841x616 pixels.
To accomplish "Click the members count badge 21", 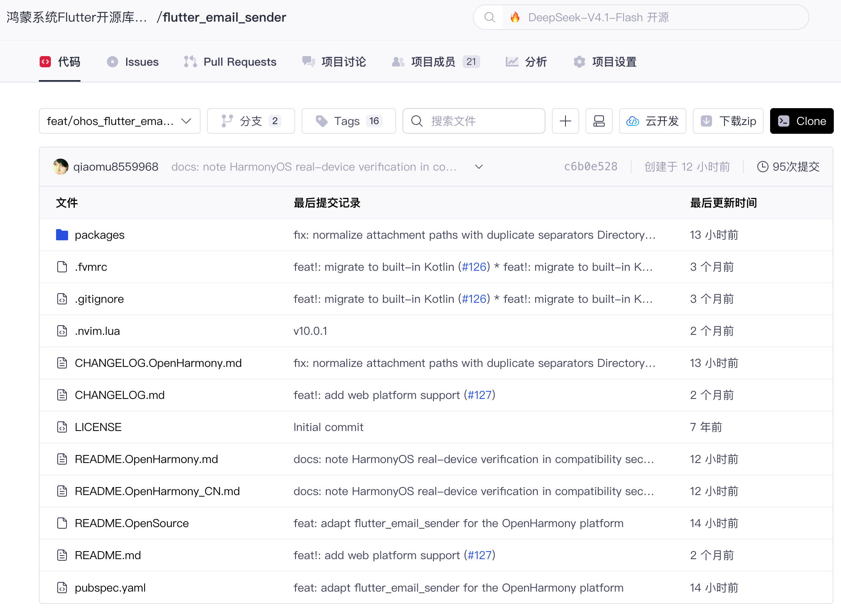I will pos(471,62).
